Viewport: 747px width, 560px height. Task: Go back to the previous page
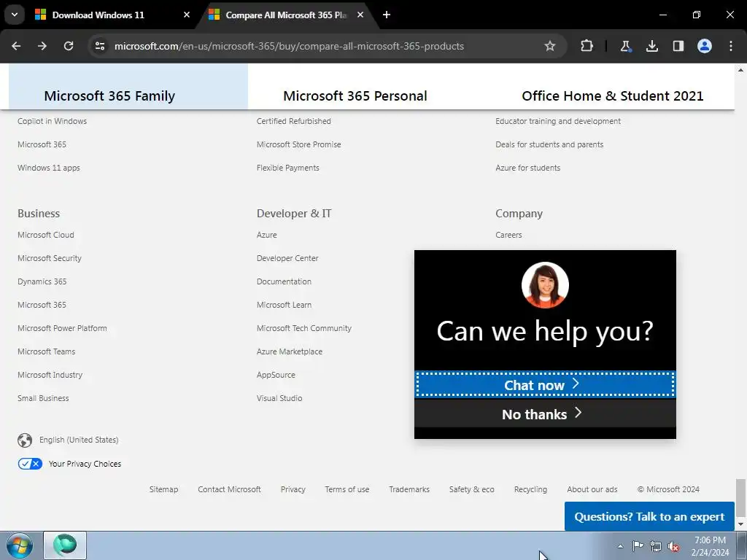(x=16, y=46)
